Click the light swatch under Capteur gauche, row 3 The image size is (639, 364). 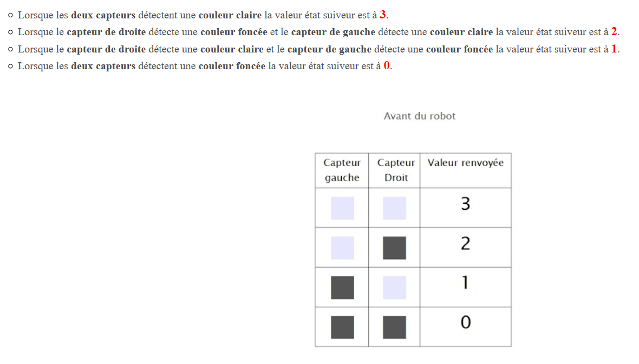click(342, 208)
